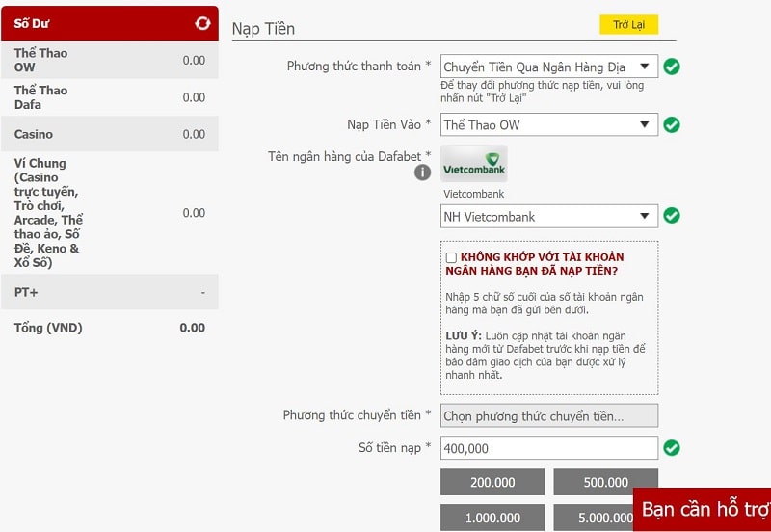
Task: Click the Tổng (VND) total row
Action: point(110,328)
